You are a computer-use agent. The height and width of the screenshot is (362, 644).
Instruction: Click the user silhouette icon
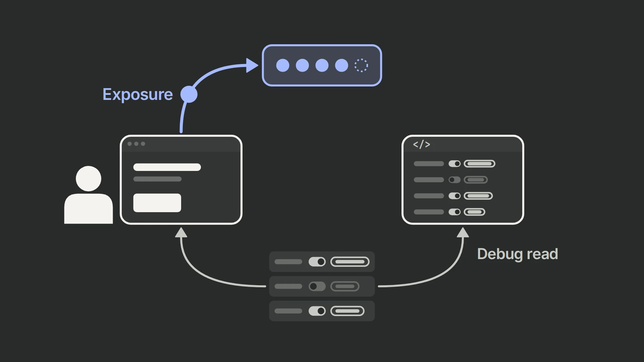click(89, 195)
